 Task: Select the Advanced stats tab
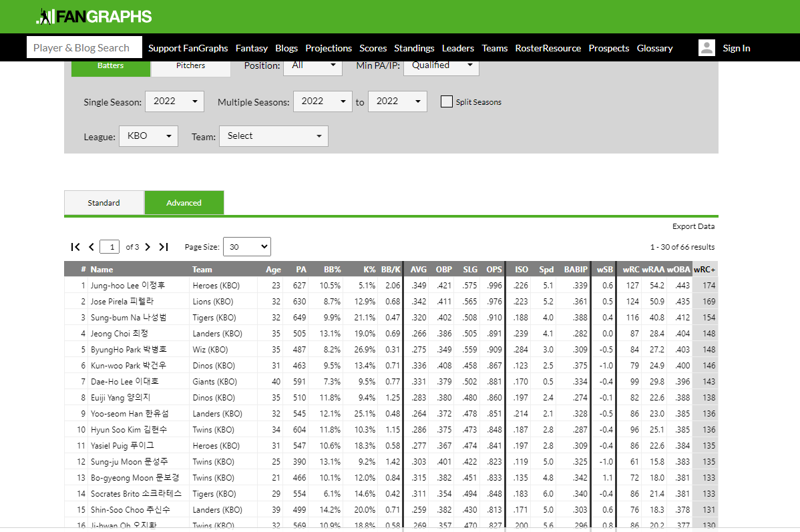[x=184, y=203]
